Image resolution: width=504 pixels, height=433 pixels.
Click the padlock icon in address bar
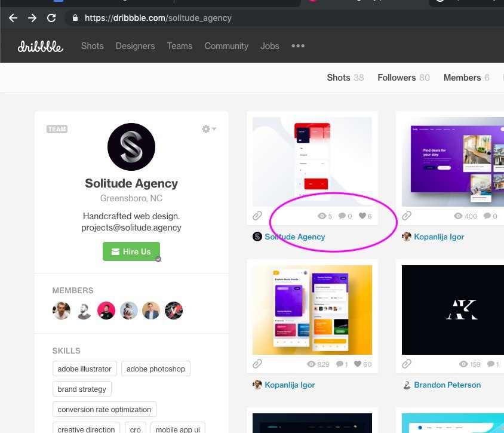tap(75, 18)
